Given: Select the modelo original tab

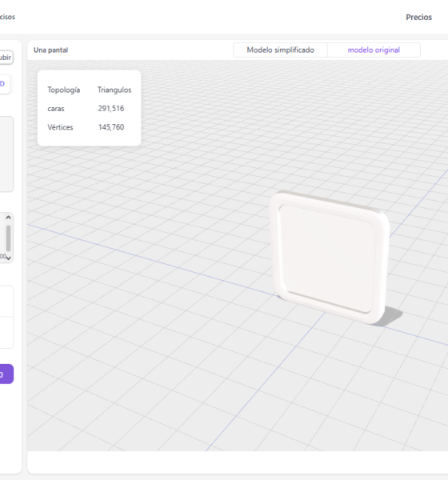Looking at the screenshot, I should 374,50.
